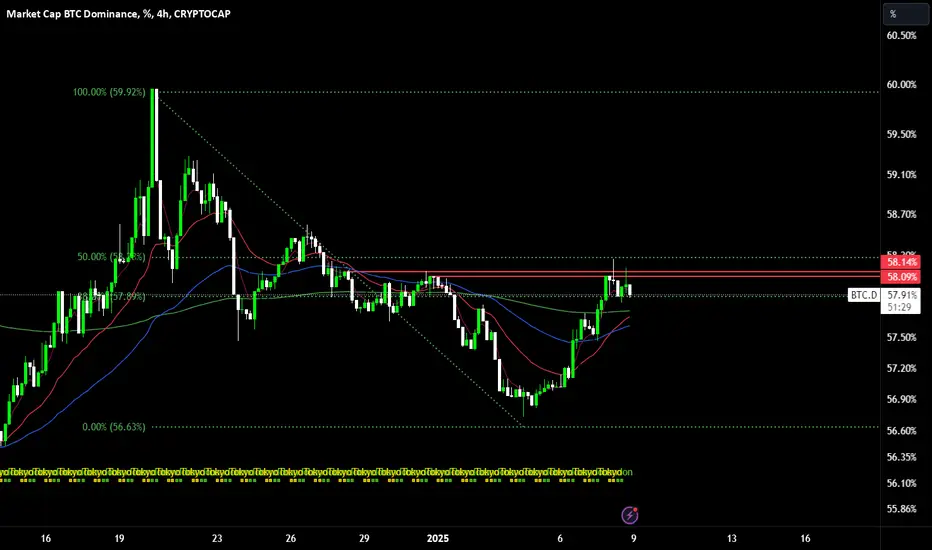Viewport: 932px width, 550px height.
Task: Click the 26 date label on the time axis
Action: (291, 539)
